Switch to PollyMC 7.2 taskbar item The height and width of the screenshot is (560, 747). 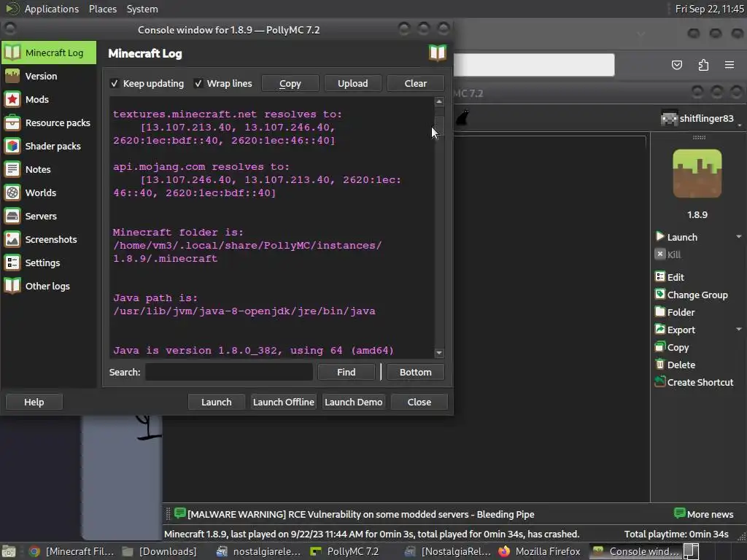tap(344, 551)
